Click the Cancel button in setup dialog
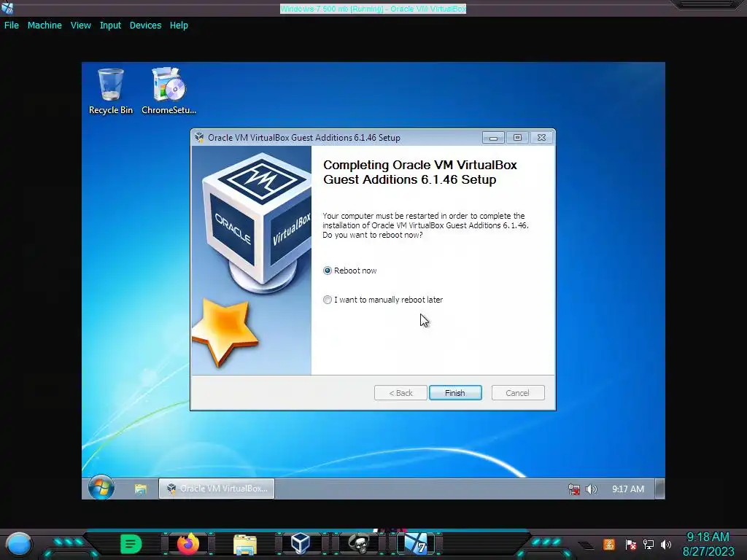The width and height of the screenshot is (747, 560). point(518,393)
